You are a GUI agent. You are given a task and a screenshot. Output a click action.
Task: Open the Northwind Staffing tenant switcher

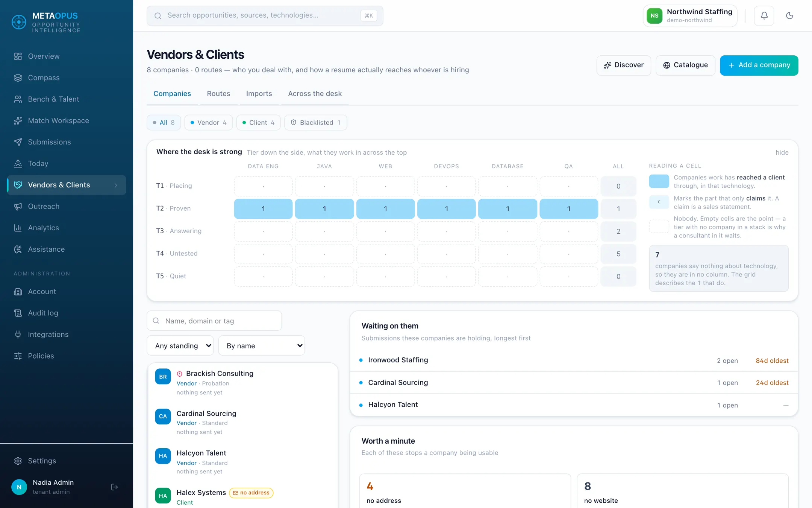pos(690,16)
